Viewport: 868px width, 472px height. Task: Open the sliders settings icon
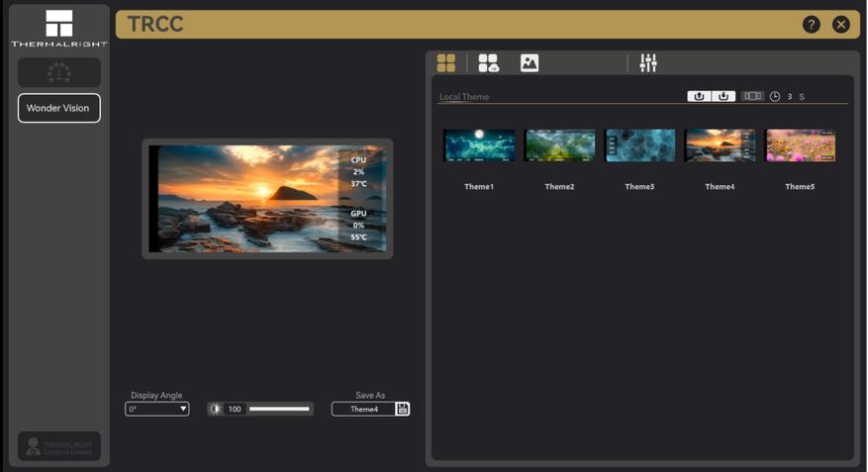pos(648,63)
